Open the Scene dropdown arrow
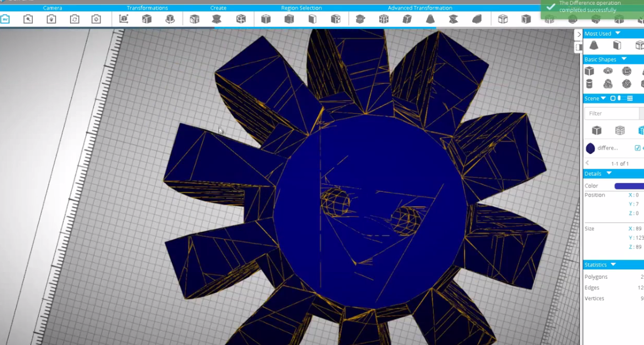 [x=603, y=98]
